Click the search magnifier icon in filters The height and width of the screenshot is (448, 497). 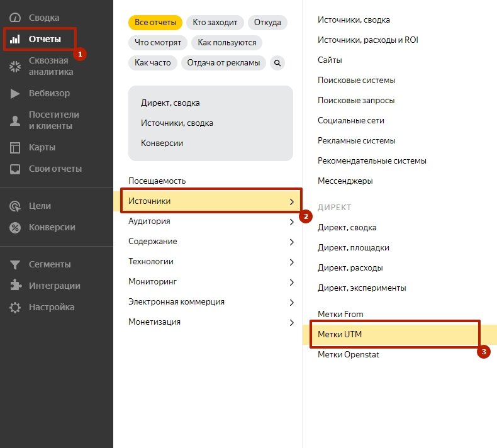277,63
